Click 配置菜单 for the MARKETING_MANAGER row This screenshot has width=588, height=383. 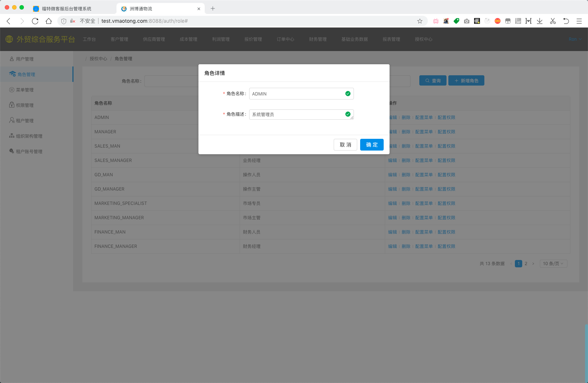click(x=424, y=218)
